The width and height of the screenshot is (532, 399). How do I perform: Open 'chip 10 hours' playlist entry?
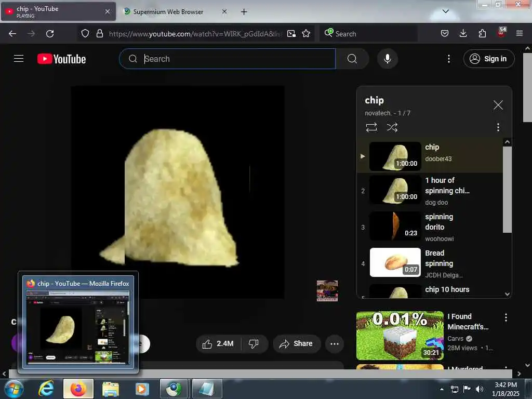[430, 291]
